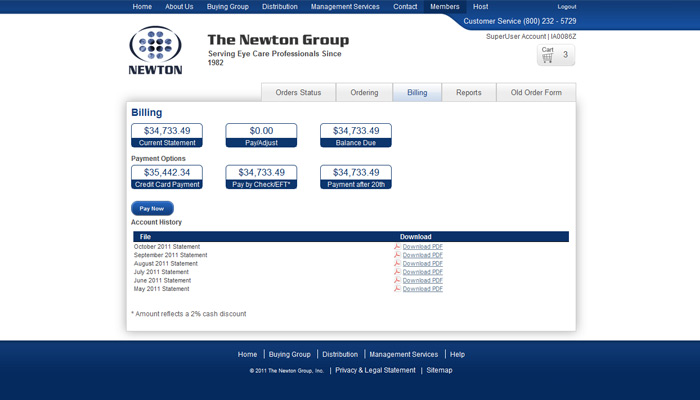Viewport: 700px width, 400px height.
Task: Click 'The Newton Group' heading
Action: [x=278, y=40]
